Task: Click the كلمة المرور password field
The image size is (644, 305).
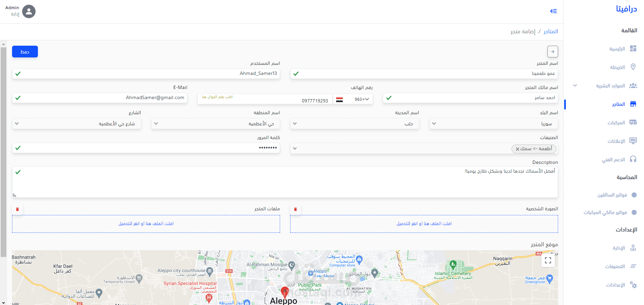Action: 146,148
